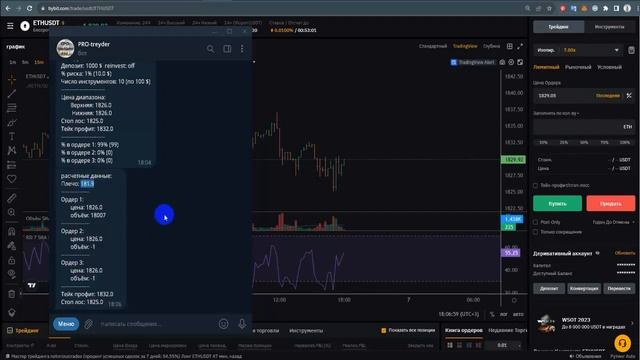Image resolution: width=640 pixels, height=360 pixels.
Task: Click the ETHUSDT coin logo
Action: (25, 26)
